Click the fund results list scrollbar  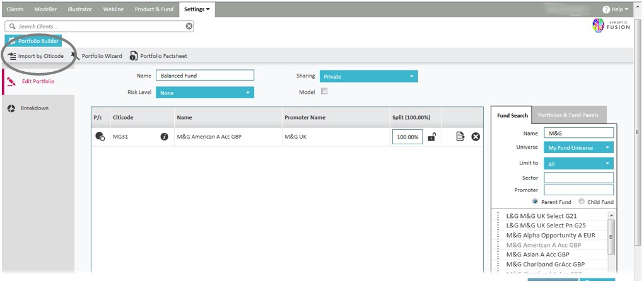tap(611, 237)
